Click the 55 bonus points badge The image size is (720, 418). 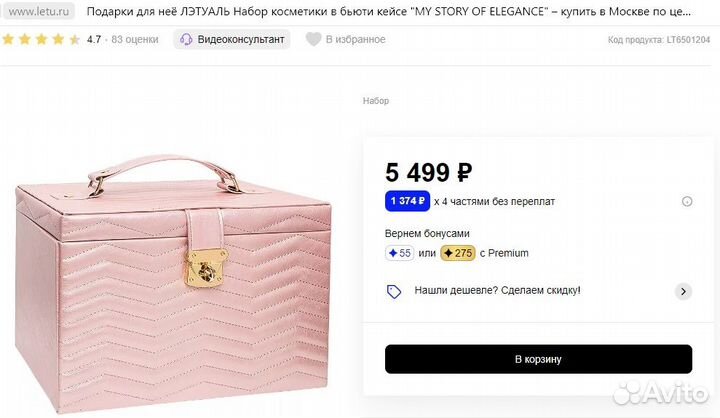(399, 253)
